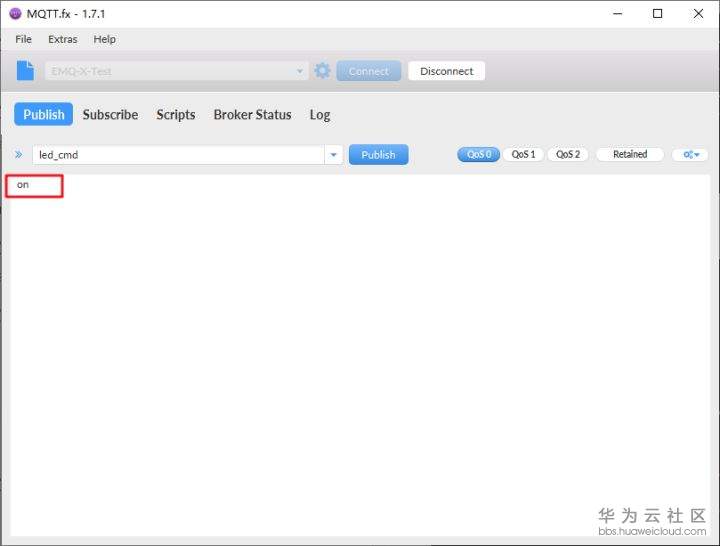Select QoS 1 level
This screenshot has width=720, height=546.
523,154
